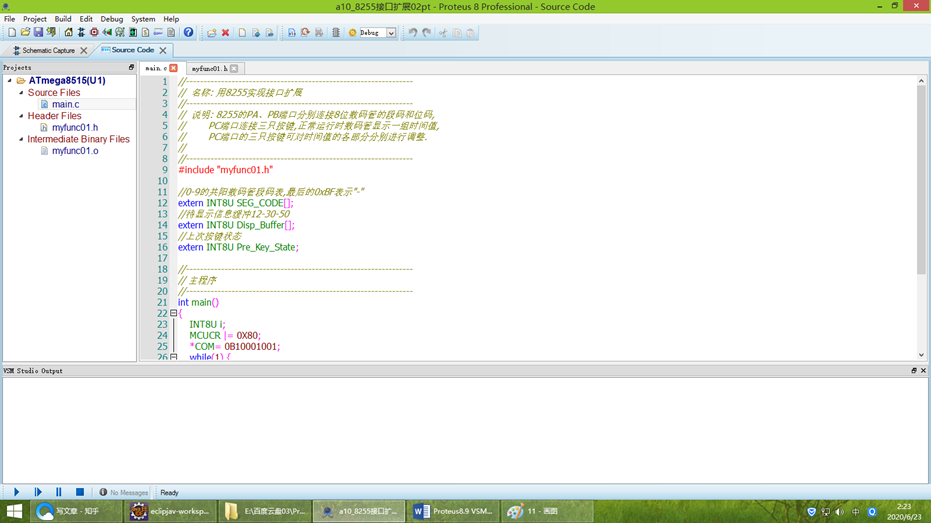Select the Source Code tab
Screen dimensions: 931x524
click(132, 50)
